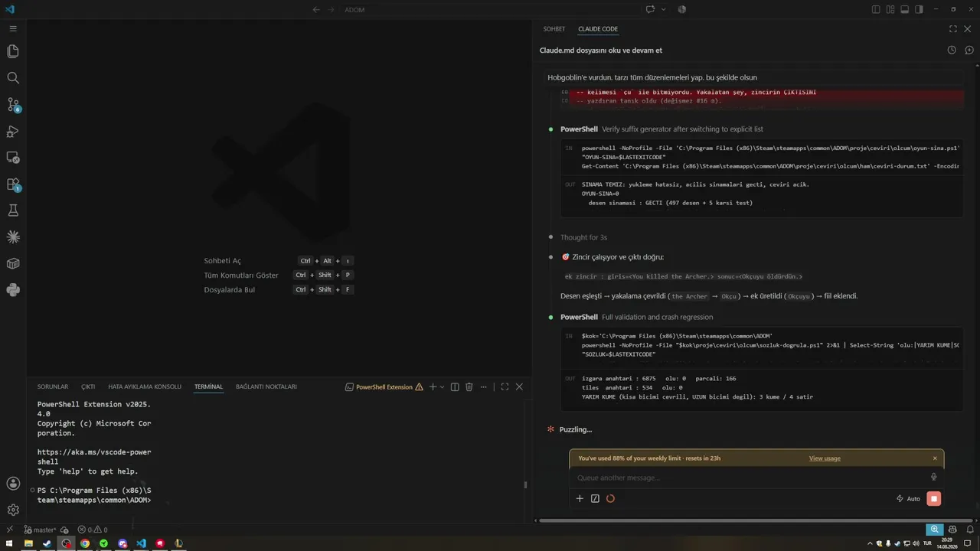
Task: Open the terminal panel more actions menu
Action: click(483, 387)
